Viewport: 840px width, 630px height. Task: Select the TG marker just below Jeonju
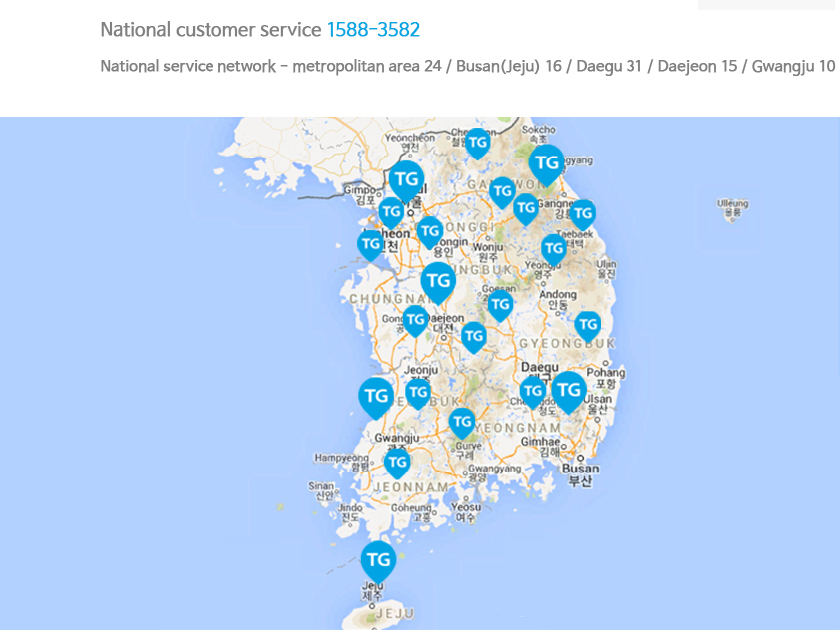(x=418, y=394)
